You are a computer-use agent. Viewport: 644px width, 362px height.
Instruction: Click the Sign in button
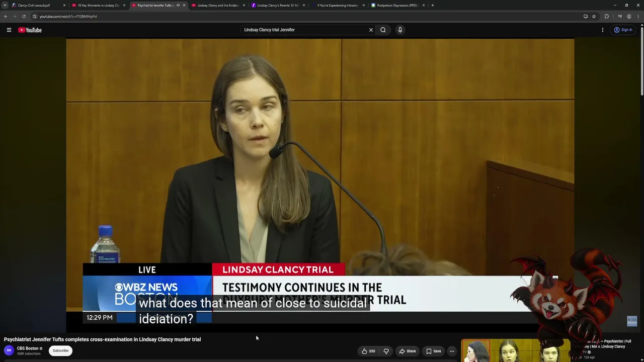coord(623,30)
